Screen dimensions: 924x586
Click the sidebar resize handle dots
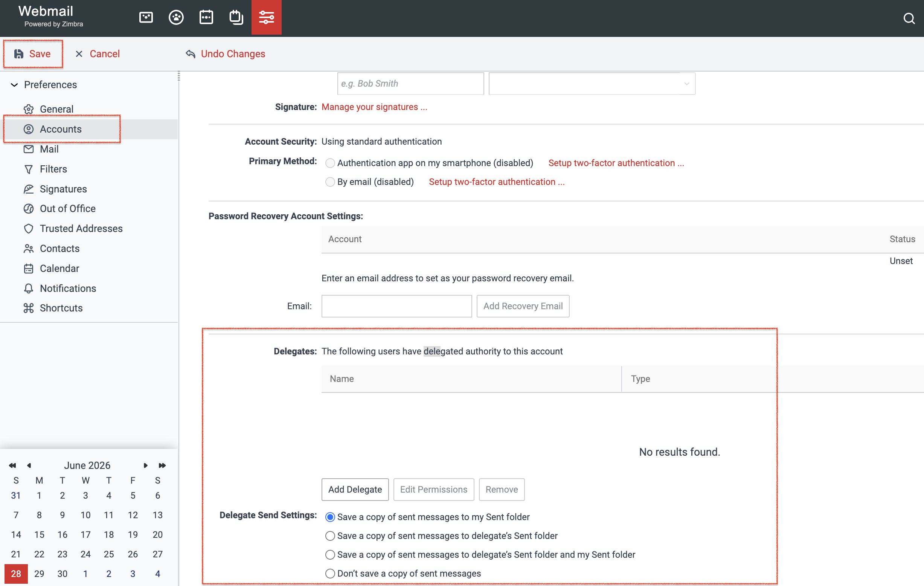coord(179,76)
